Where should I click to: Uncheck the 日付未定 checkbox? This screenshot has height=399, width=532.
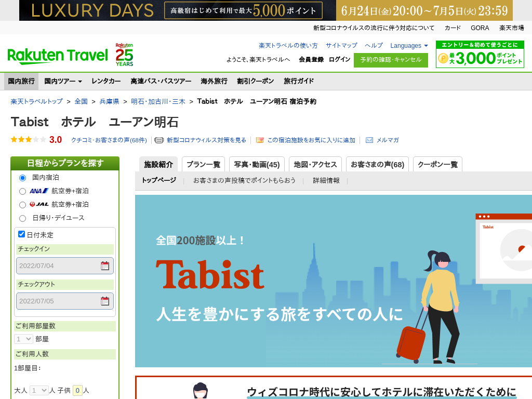click(21, 234)
